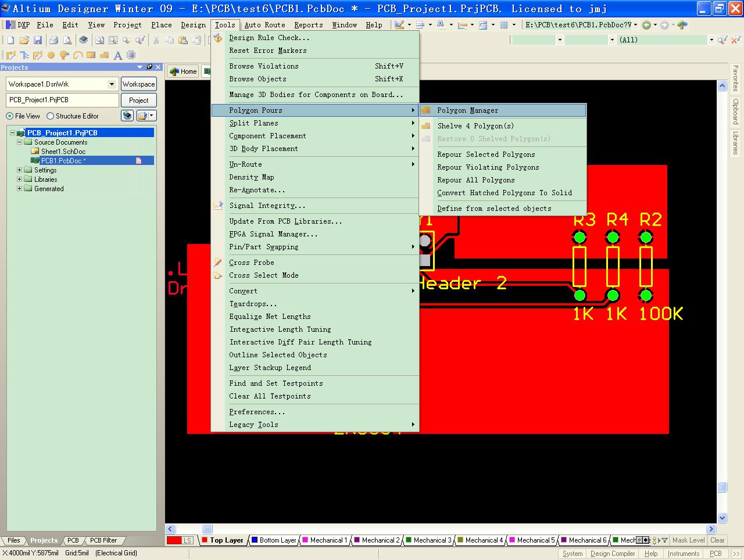This screenshot has height=560, width=744.
Task: Choose Polygon Manager from submenu
Action: click(x=503, y=110)
